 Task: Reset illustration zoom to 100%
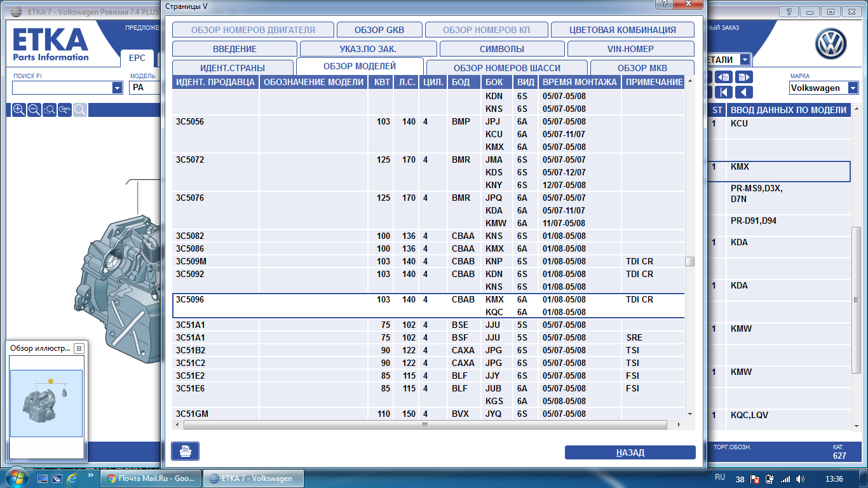click(x=65, y=110)
